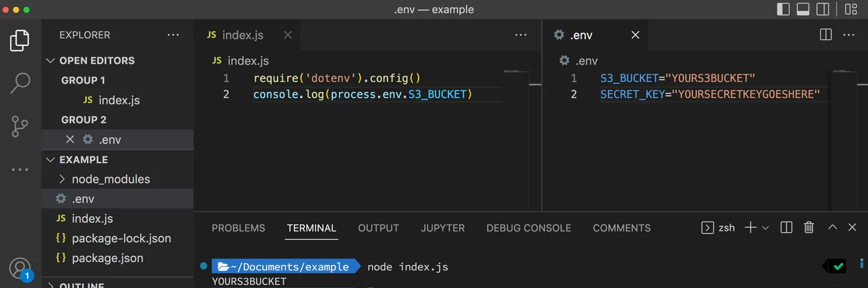Open more actions for .env editor group
868x288 pixels.
coord(849,35)
